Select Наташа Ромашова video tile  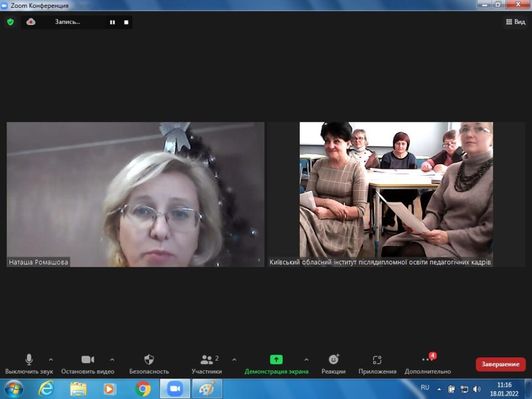pos(135,195)
